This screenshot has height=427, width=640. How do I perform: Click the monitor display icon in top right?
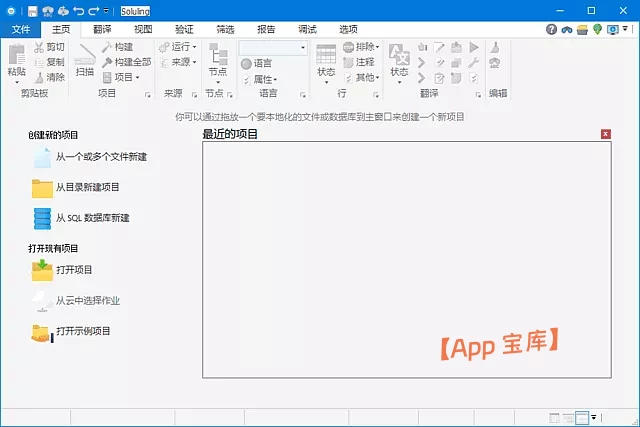pos(613,29)
